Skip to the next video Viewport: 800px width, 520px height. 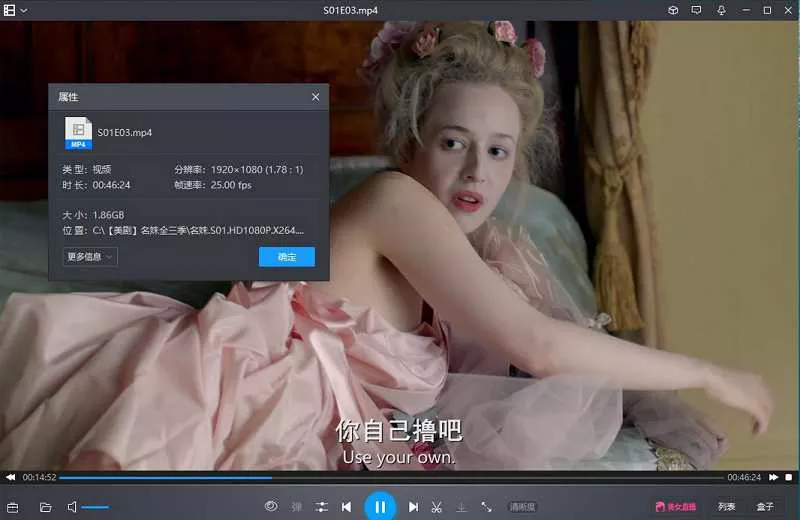click(x=413, y=507)
